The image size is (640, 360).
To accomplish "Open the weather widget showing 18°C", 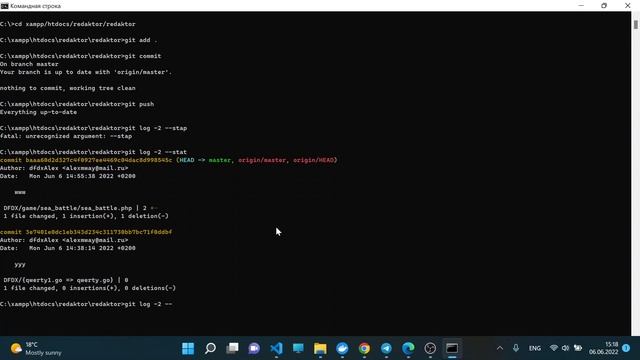I will (36, 349).
